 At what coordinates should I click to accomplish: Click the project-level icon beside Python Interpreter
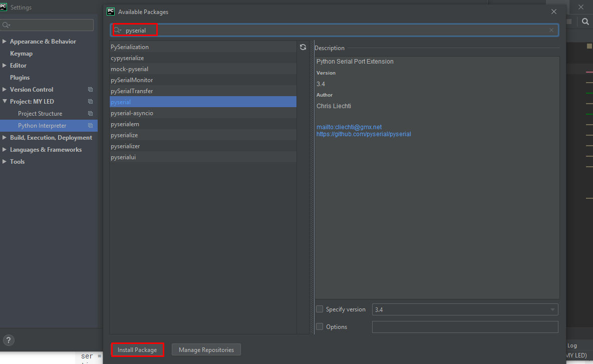90,126
